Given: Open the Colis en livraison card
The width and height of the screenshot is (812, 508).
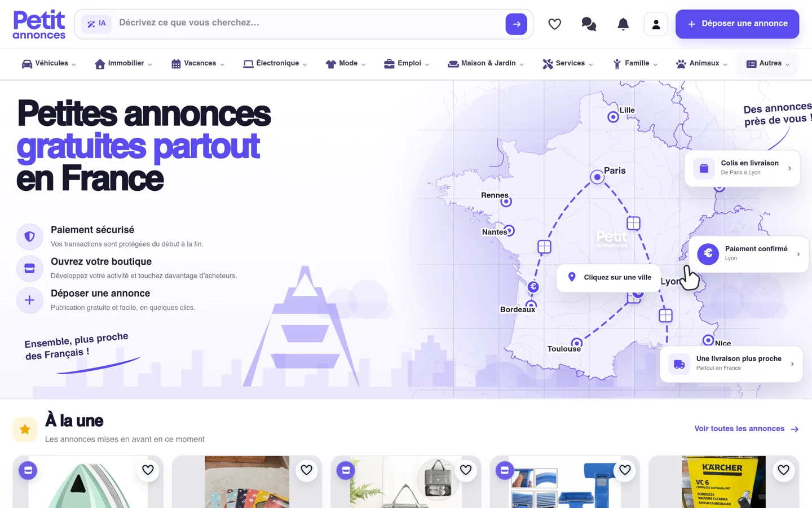Looking at the screenshot, I should (x=742, y=168).
